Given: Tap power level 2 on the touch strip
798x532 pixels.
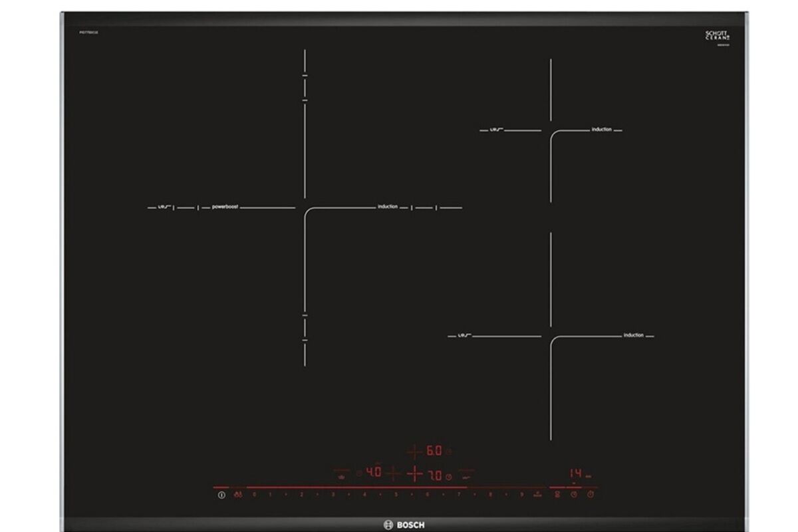Looking at the screenshot, I should [301, 495].
